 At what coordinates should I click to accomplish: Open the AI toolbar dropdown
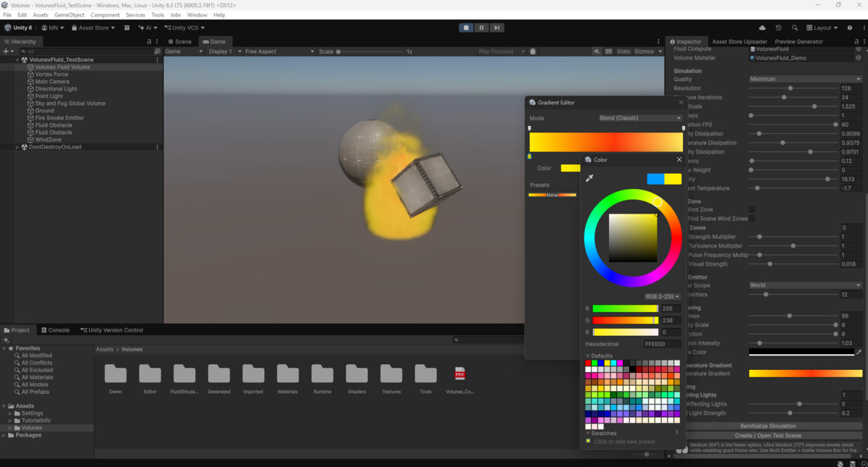click(x=148, y=28)
